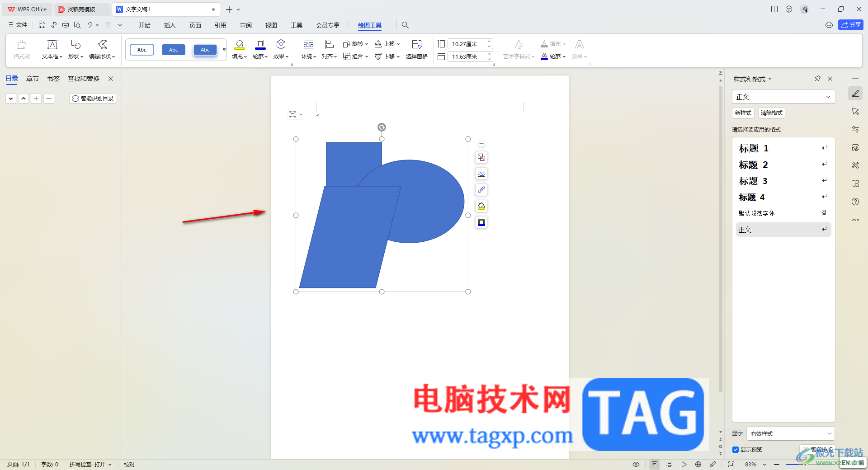Screen dimensions: 868x470
Task: Open the Selection Pane
Action: coord(416,49)
